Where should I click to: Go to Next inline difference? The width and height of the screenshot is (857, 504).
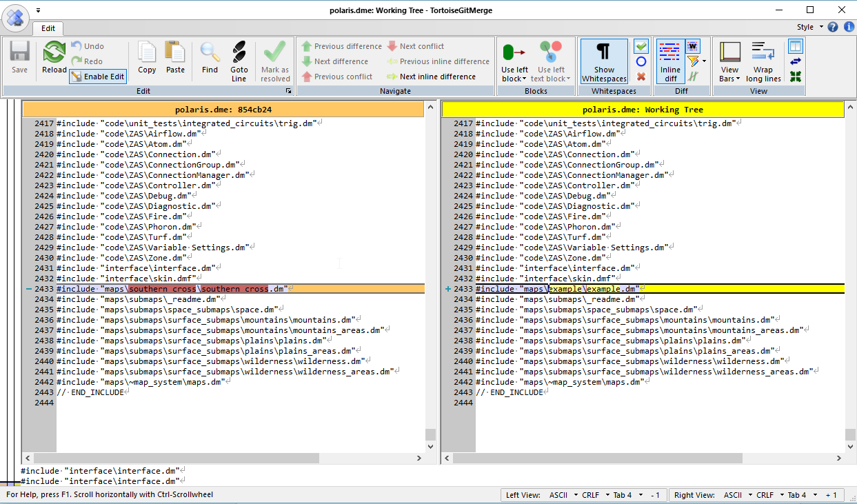click(x=432, y=77)
